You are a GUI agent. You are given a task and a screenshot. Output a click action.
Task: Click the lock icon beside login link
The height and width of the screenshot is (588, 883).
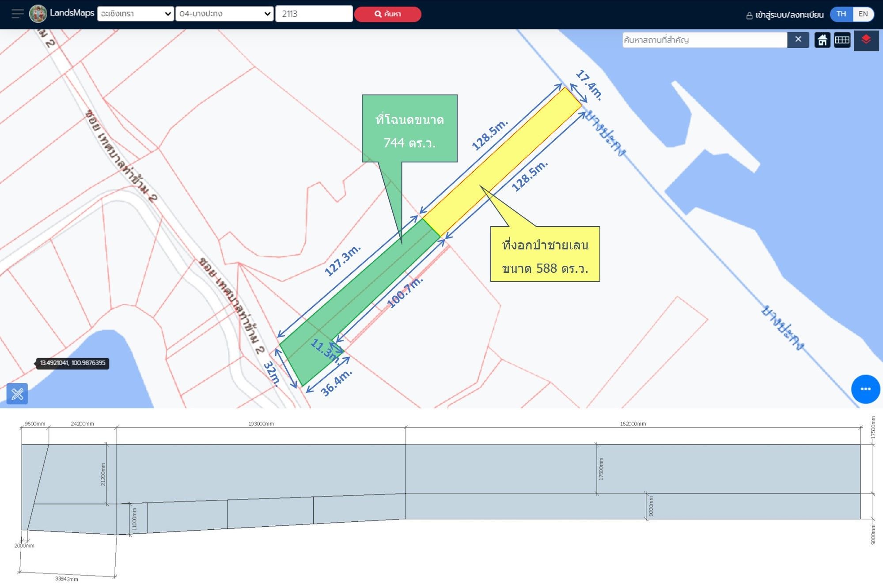pyautogui.click(x=749, y=16)
